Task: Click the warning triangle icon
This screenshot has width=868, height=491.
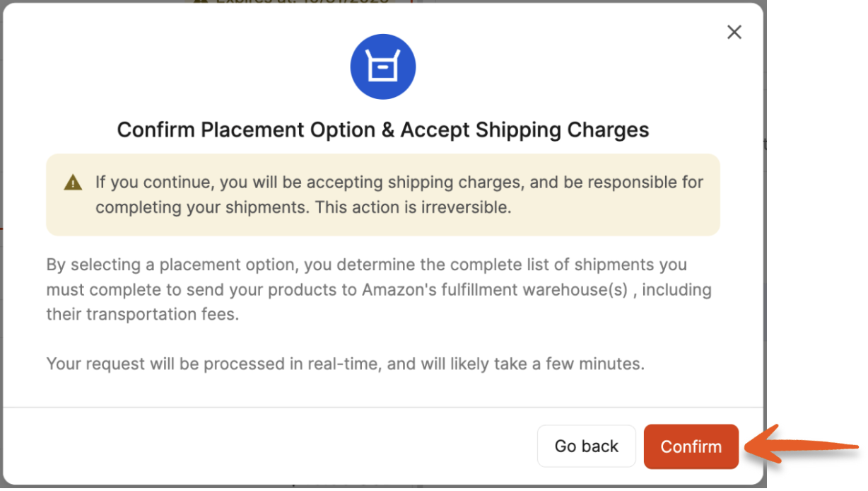Action: [x=73, y=183]
